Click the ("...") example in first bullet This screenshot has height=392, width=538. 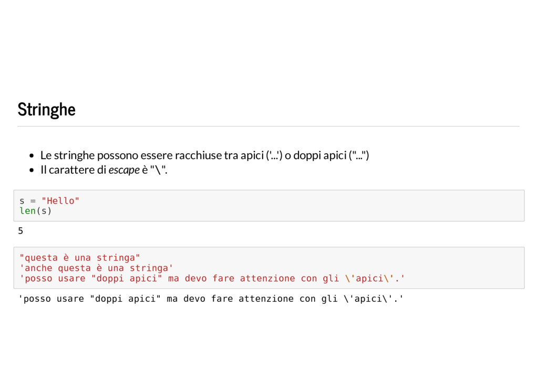point(359,155)
